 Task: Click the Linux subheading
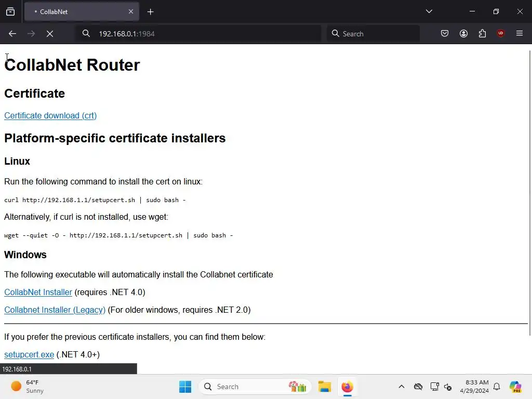(17, 161)
